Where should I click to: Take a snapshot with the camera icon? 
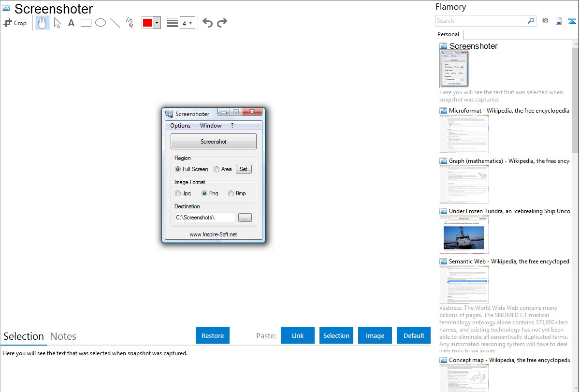545,21
